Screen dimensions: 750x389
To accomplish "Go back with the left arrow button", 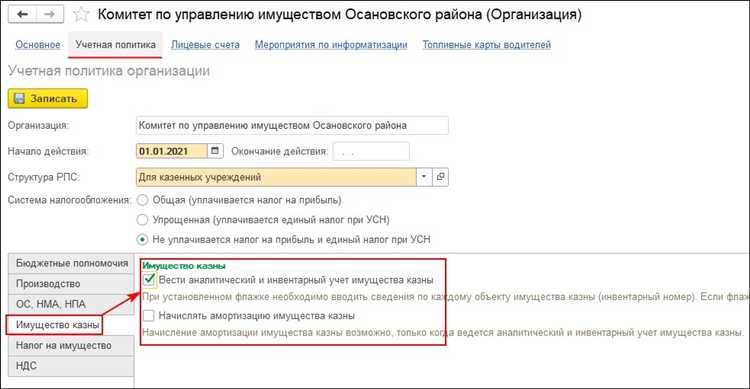I will [x=22, y=14].
